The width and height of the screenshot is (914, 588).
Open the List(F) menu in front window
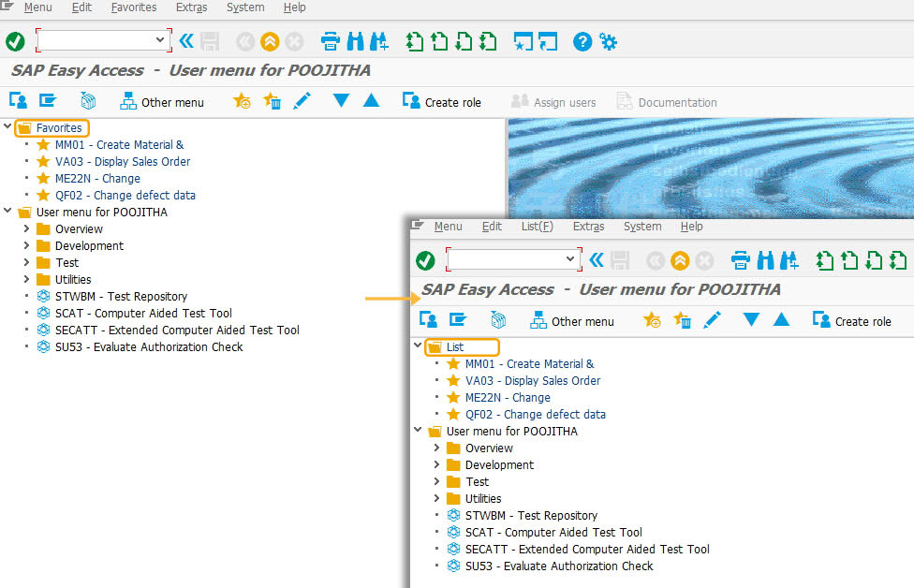point(537,226)
